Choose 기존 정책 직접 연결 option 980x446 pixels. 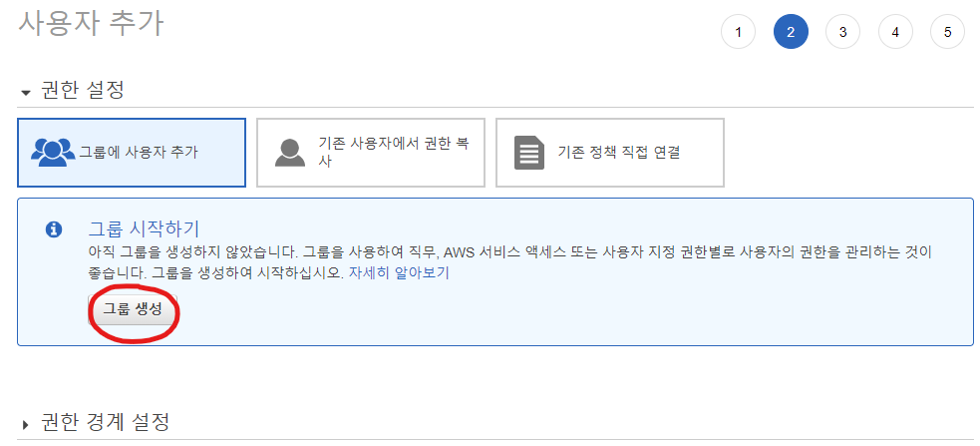tap(610, 153)
